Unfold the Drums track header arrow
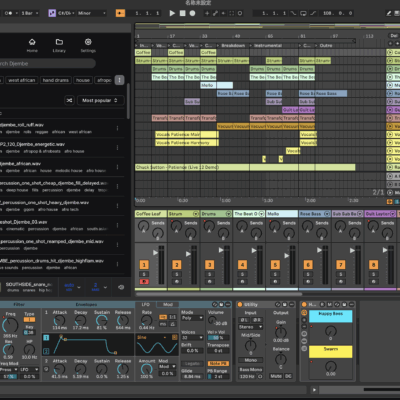This screenshot has height=400, width=400. [x=229, y=214]
